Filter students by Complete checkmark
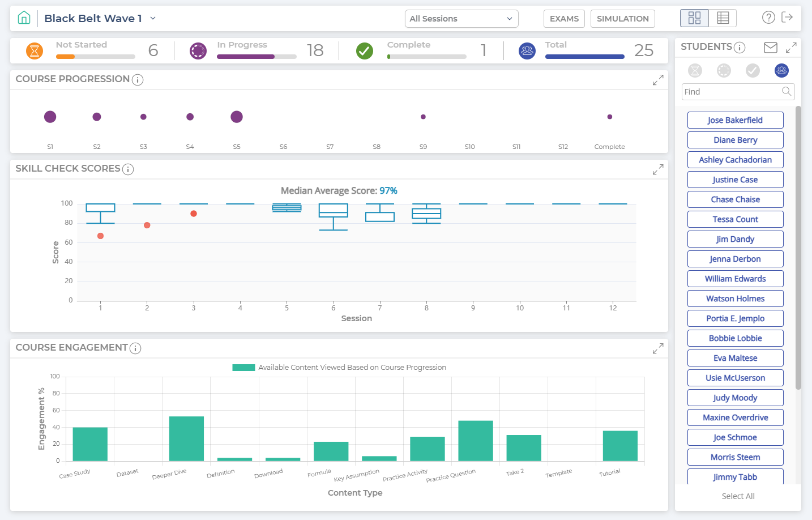Image resolution: width=812 pixels, height=520 pixels. [753, 70]
